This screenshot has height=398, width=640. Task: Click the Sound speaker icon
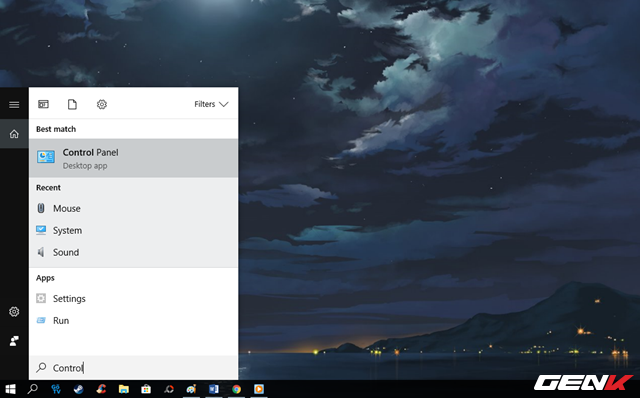41,252
